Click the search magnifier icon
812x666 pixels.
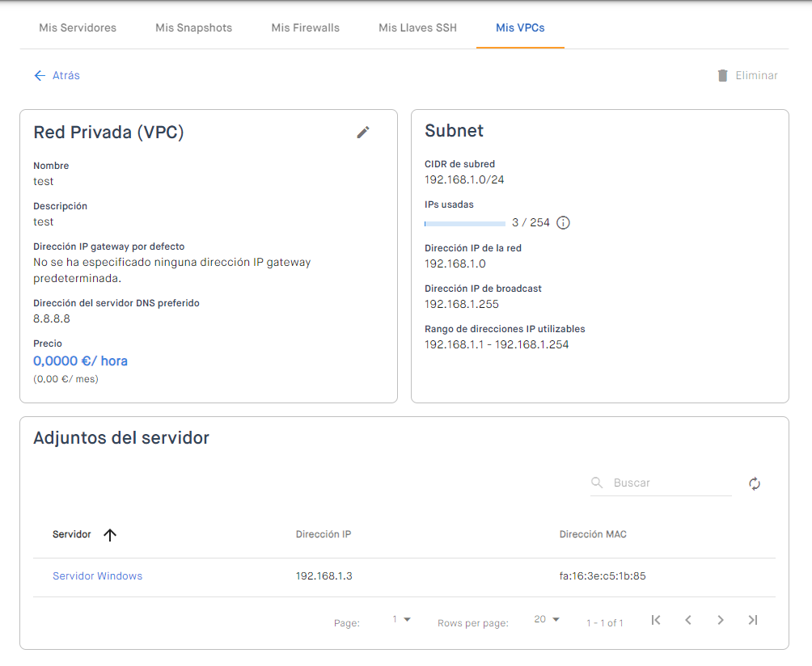coord(598,483)
